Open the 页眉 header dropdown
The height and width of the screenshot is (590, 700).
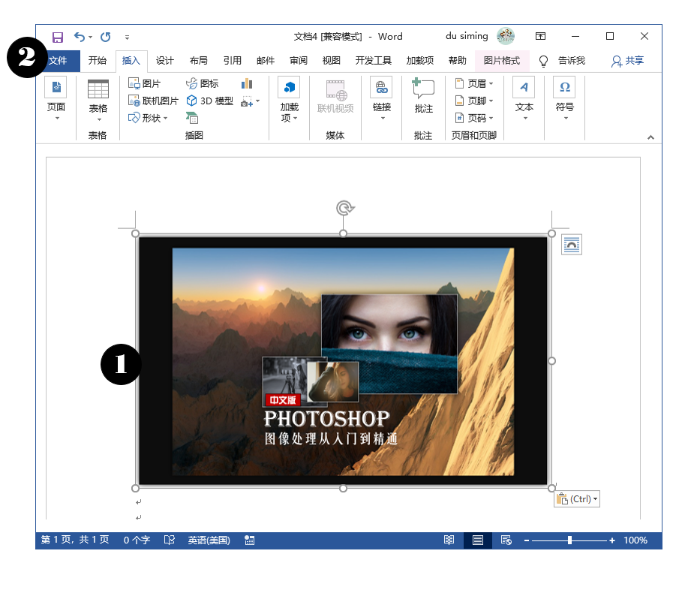click(x=474, y=83)
